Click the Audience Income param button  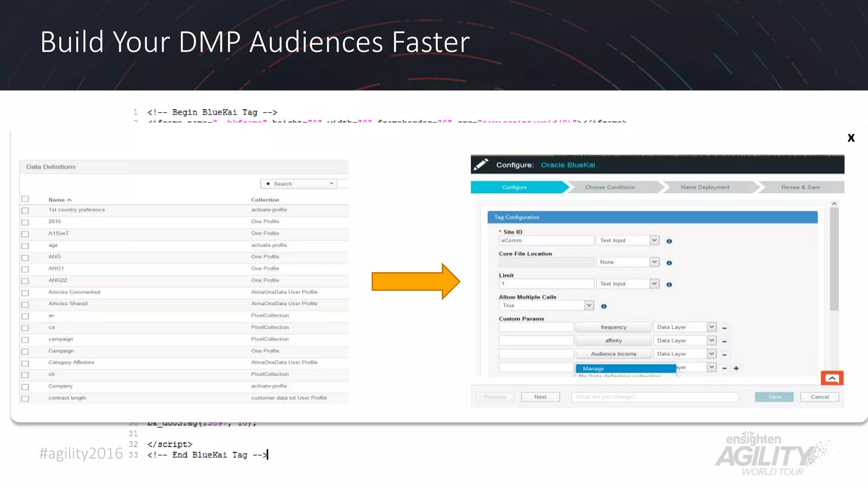pos(613,354)
